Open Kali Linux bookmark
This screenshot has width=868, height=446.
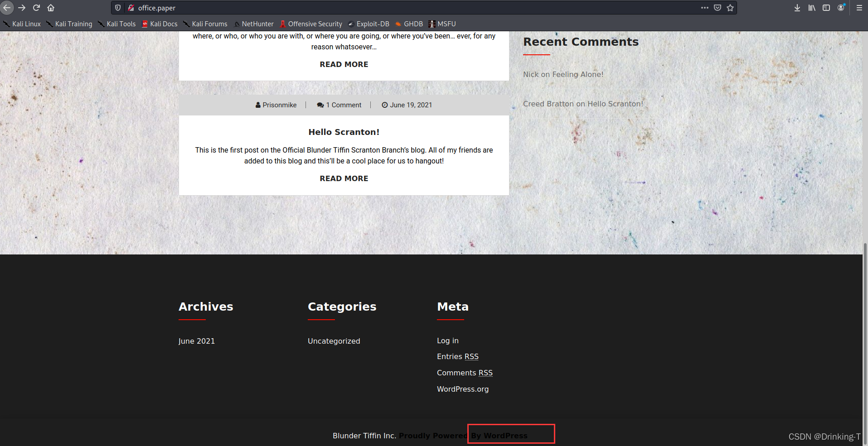[22, 24]
